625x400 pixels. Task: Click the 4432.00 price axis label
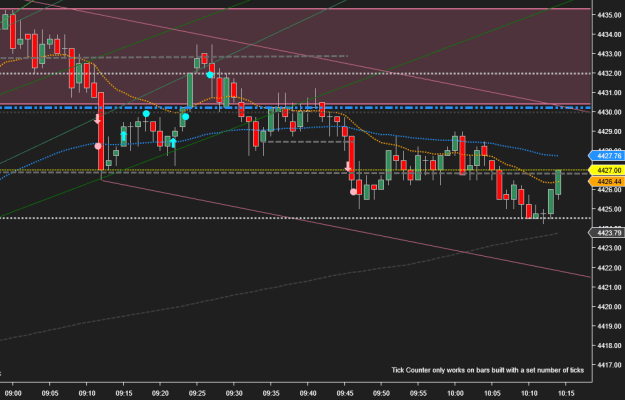609,73
